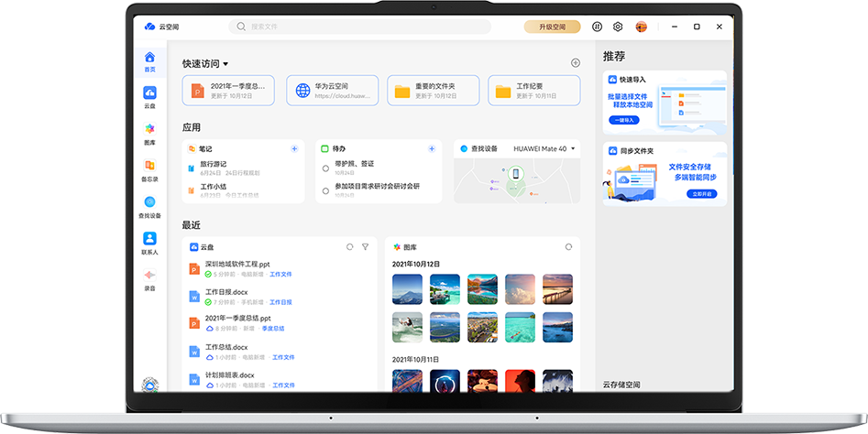The width and height of the screenshot is (868, 434).
Task: Mark 参加项目需求研讨会 to-do as done
Action: tap(326, 191)
